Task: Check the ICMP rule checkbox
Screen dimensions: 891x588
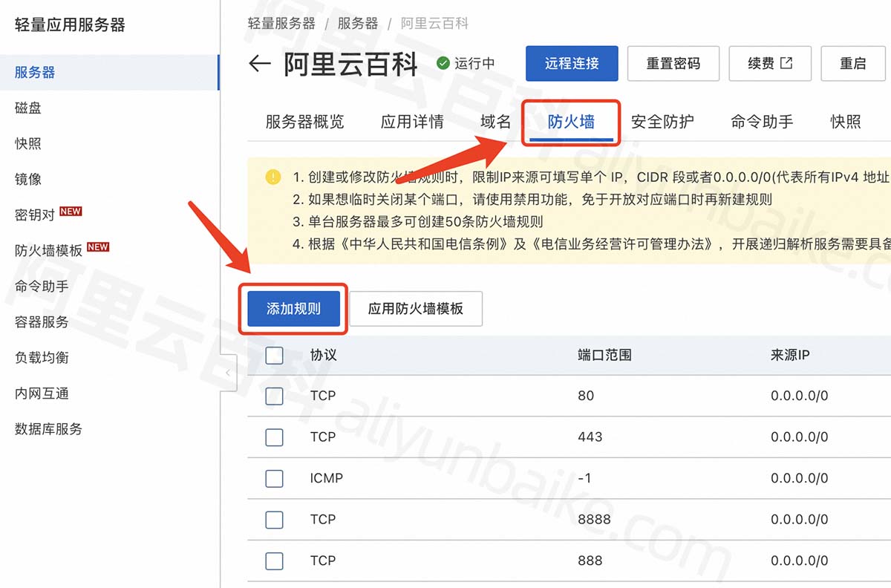Action: (x=275, y=478)
